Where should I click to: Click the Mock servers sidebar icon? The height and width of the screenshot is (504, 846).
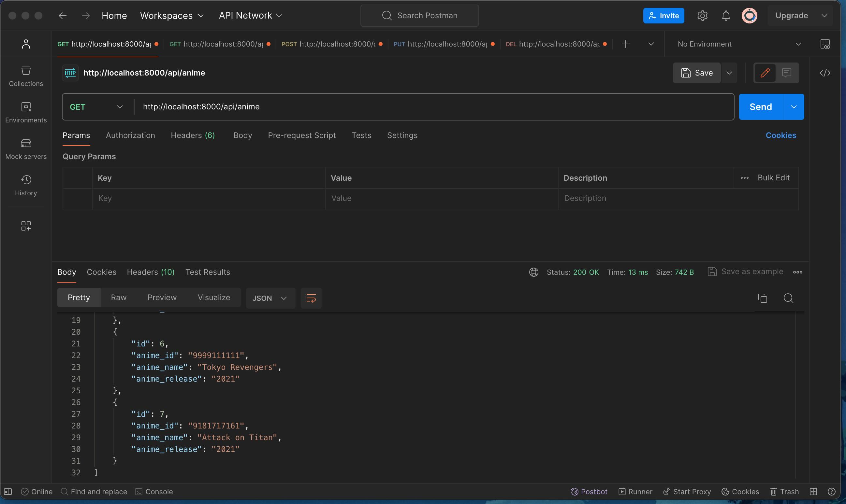pos(26,149)
